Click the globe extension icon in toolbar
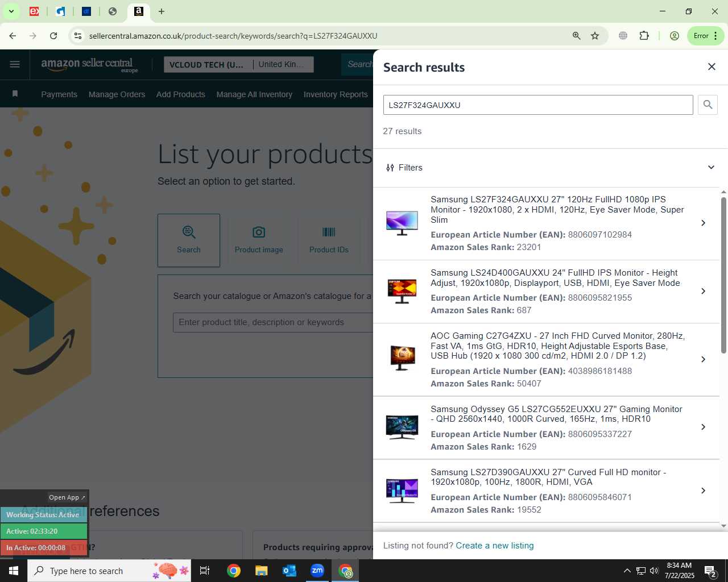728x582 pixels. coord(623,36)
